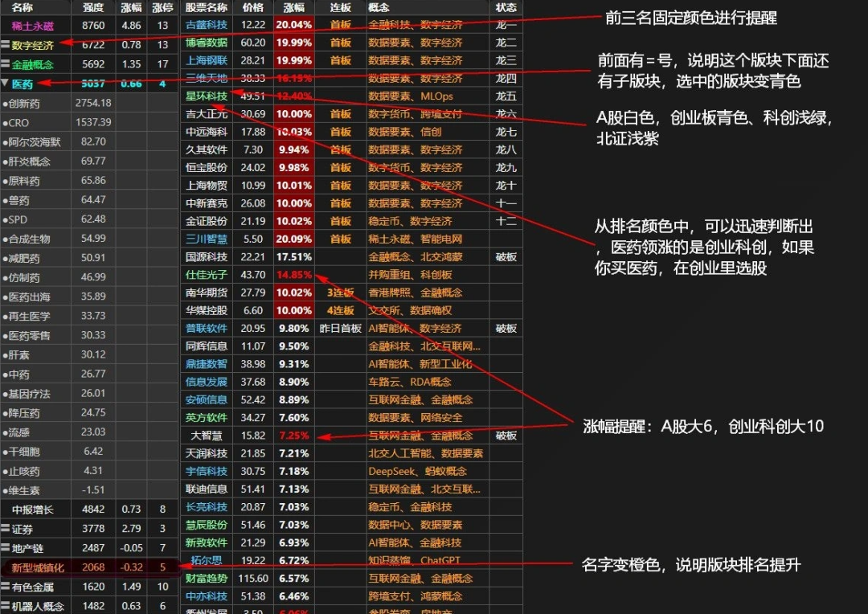
Task: Click 昨日首板 cell for 普联软件
Action: click(x=341, y=329)
